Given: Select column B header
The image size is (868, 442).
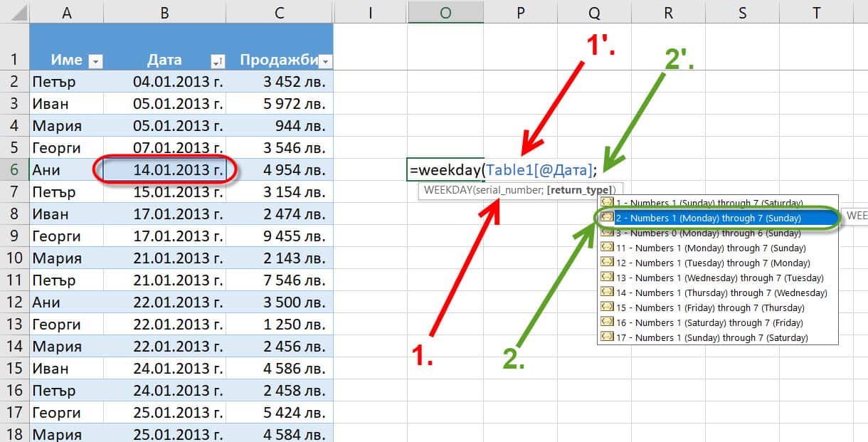Looking at the screenshot, I should click(164, 12).
